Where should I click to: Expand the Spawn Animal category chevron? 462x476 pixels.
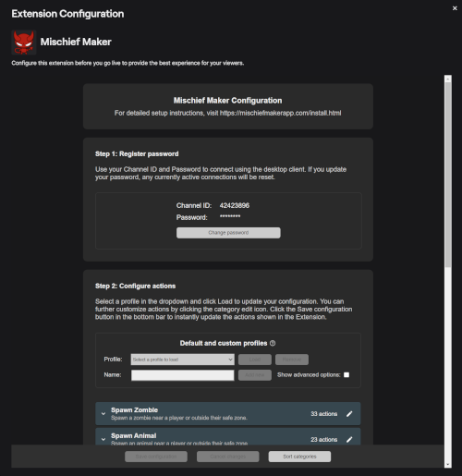tap(103, 439)
